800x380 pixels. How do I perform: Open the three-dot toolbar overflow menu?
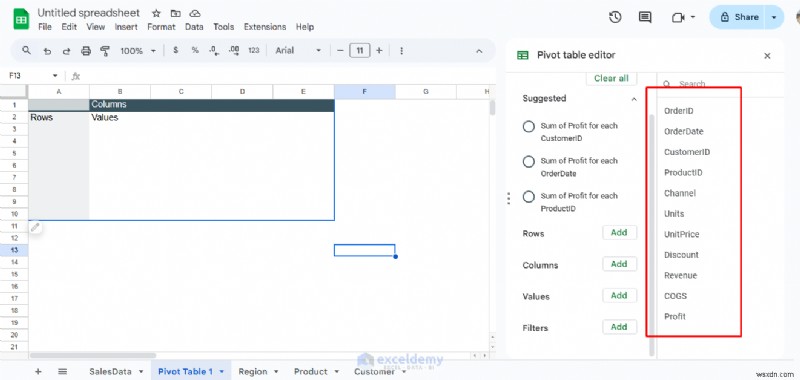(402, 50)
